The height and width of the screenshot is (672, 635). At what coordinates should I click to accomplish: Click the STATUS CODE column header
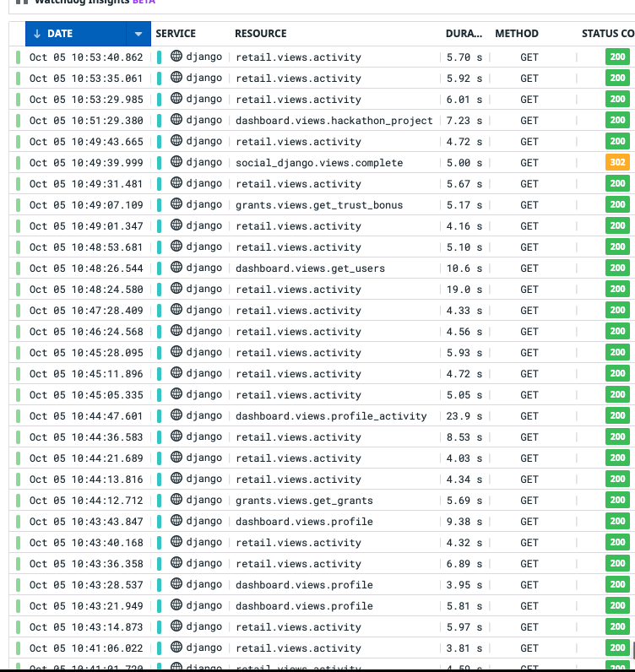pyautogui.click(x=608, y=34)
